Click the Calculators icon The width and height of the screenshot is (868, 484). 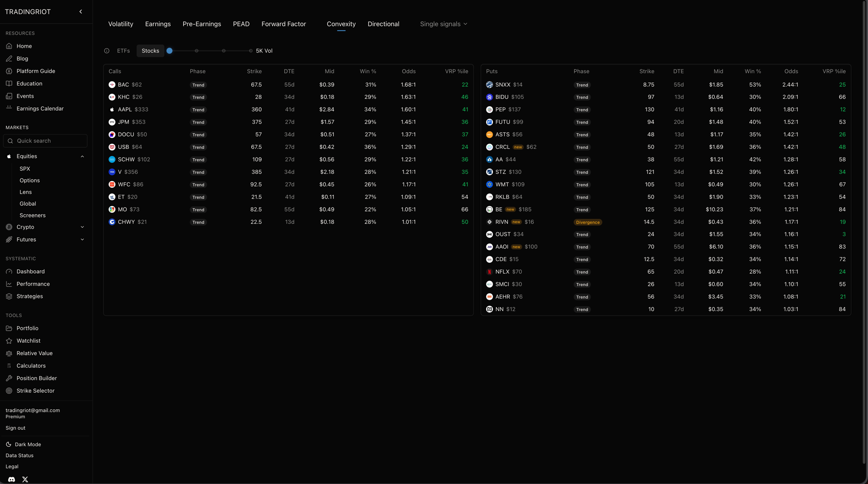point(9,366)
